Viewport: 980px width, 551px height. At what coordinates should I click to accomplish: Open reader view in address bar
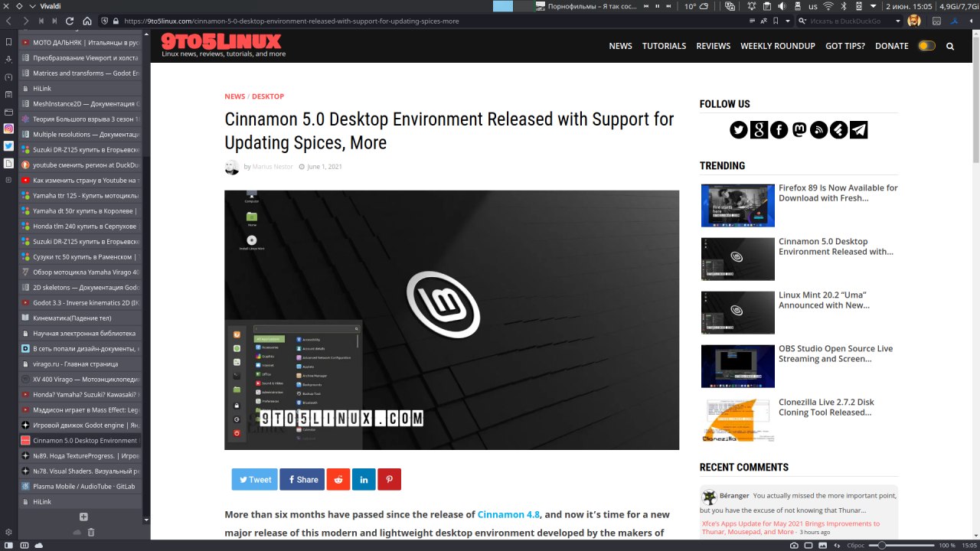coord(752,21)
